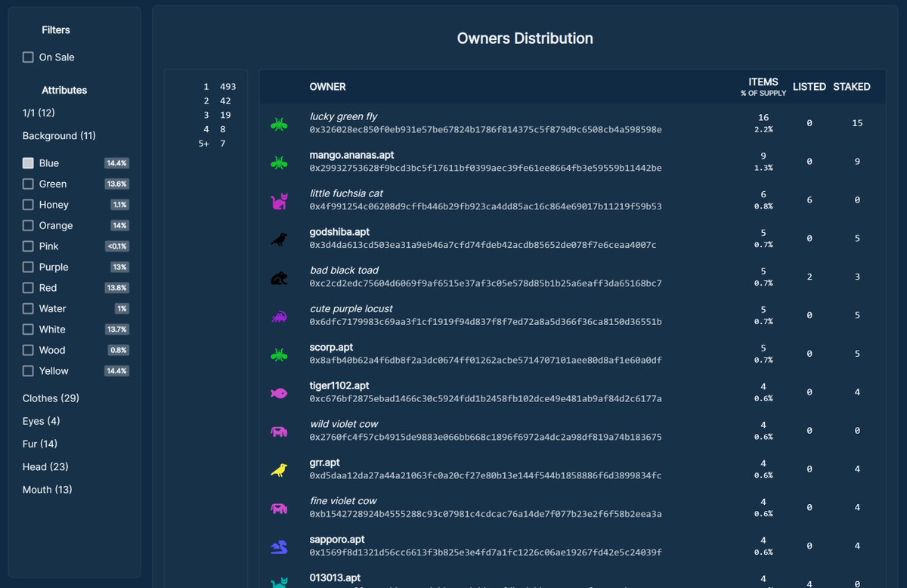Check the Honey background filter

28,205
